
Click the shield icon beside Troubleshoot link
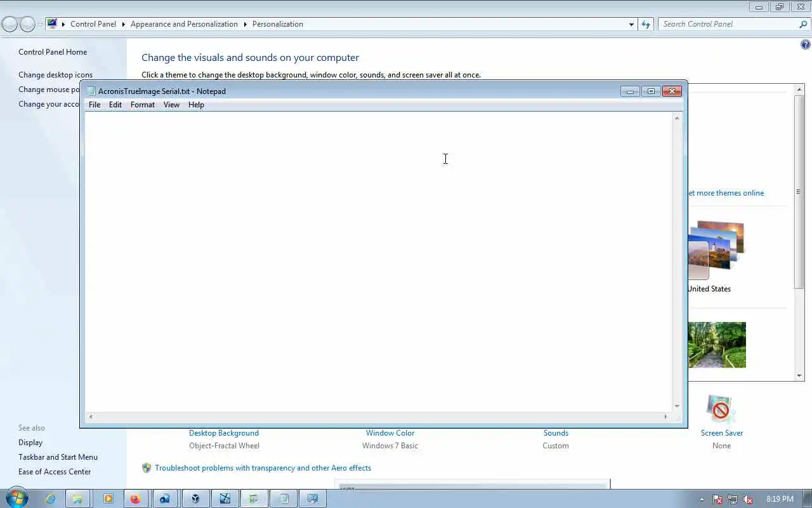click(147, 468)
